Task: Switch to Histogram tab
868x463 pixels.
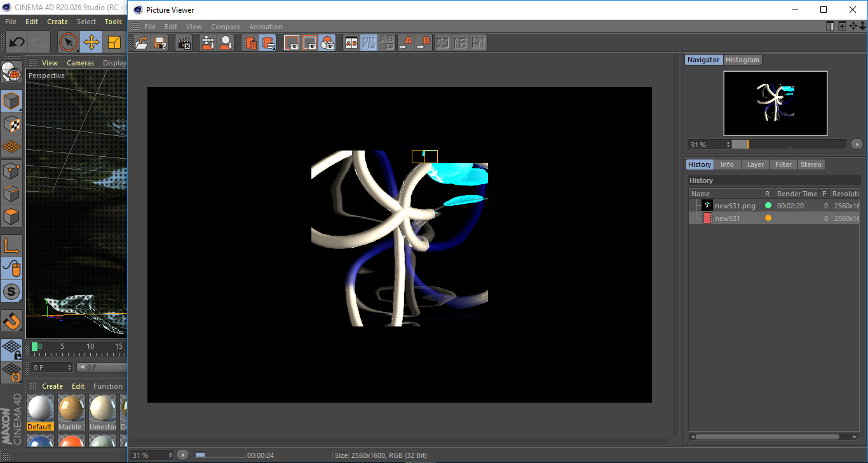Action: tap(742, 60)
